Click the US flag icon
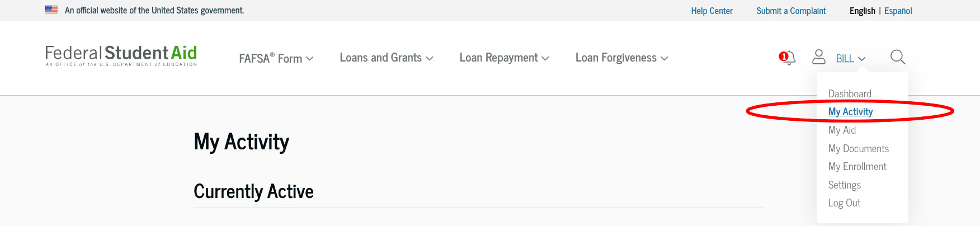This screenshot has height=226, width=980. tap(51, 10)
